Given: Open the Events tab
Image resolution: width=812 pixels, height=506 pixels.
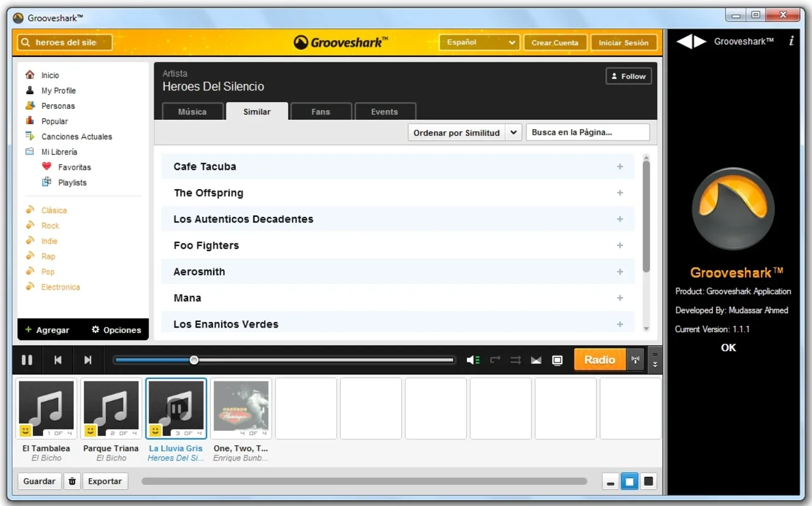Looking at the screenshot, I should tap(385, 111).
